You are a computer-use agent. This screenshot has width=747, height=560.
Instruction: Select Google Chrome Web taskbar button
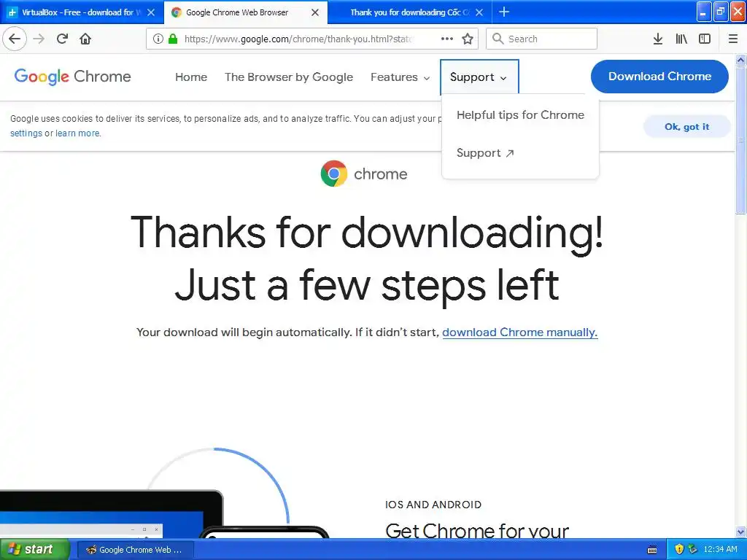pyautogui.click(x=135, y=550)
